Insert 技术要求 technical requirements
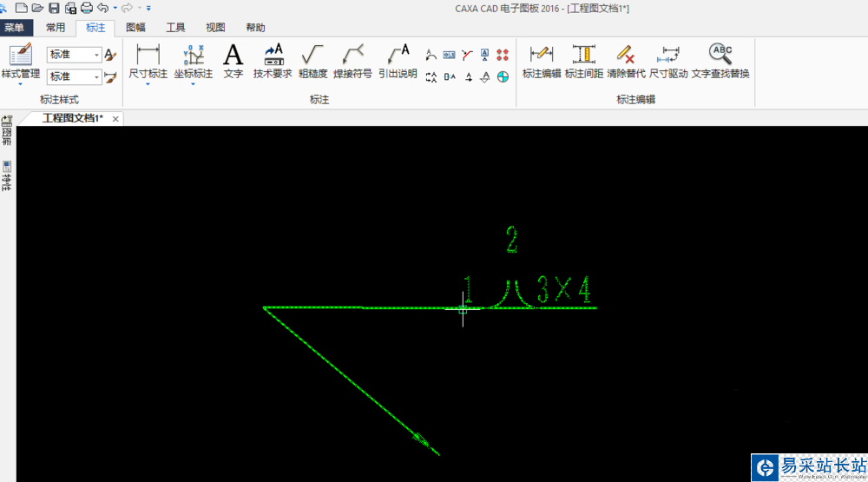Viewport: 868px width, 482px height. click(273, 61)
